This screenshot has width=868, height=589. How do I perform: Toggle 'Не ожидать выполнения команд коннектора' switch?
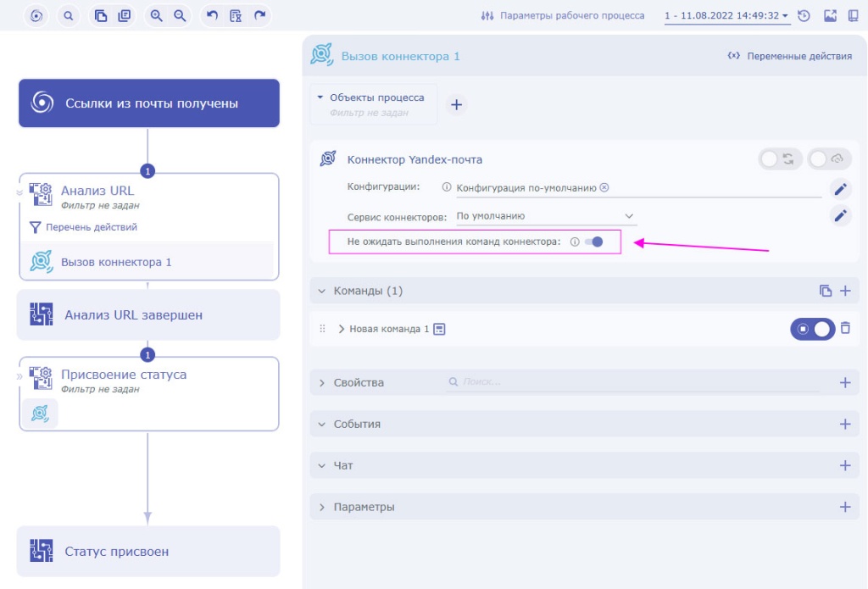[594, 242]
